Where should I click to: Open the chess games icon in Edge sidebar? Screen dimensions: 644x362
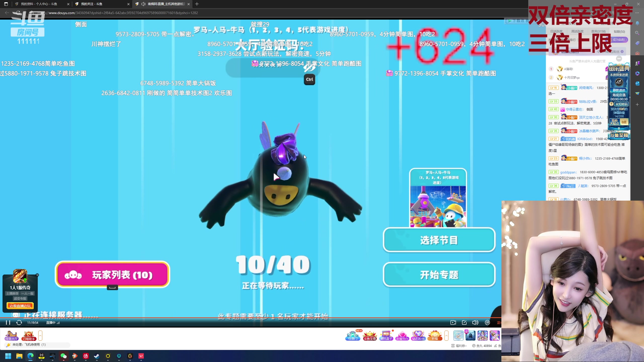pos(637,63)
